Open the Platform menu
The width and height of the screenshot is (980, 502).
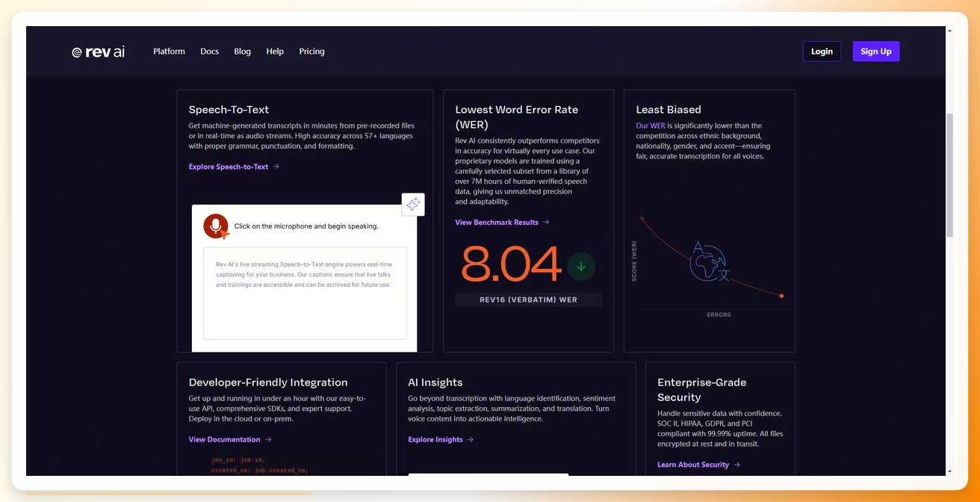click(169, 52)
